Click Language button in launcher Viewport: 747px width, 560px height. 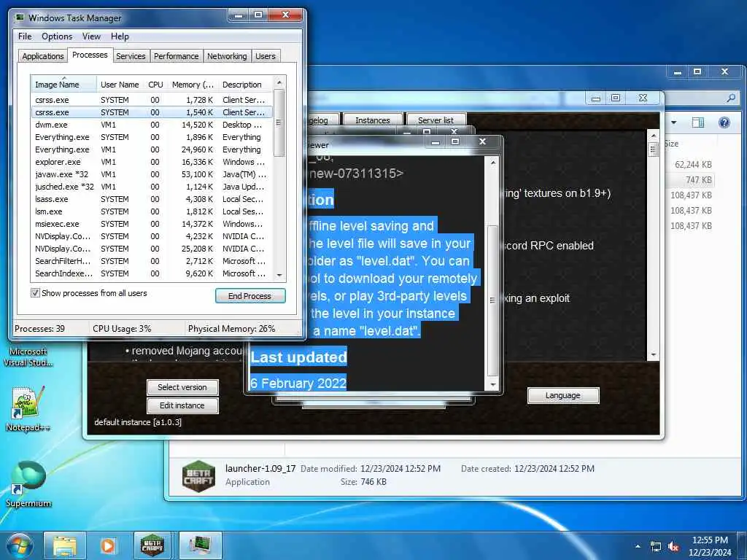point(563,395)
